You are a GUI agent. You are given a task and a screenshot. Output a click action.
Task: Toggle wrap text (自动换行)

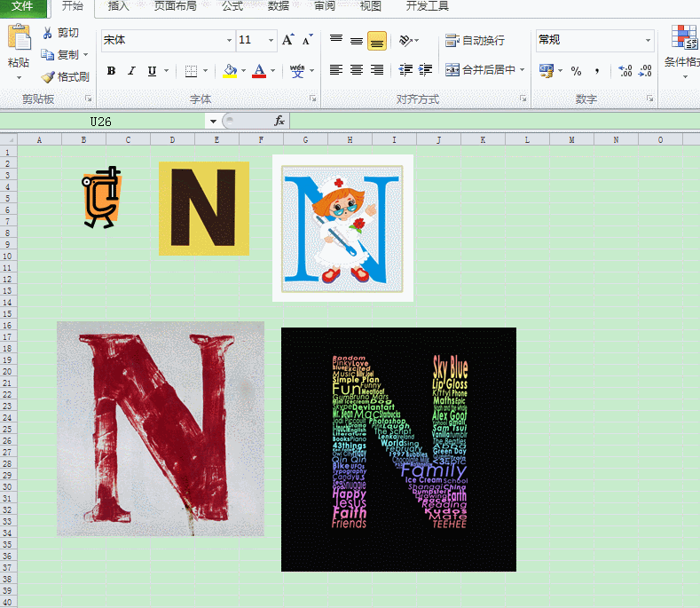point(475,40)
